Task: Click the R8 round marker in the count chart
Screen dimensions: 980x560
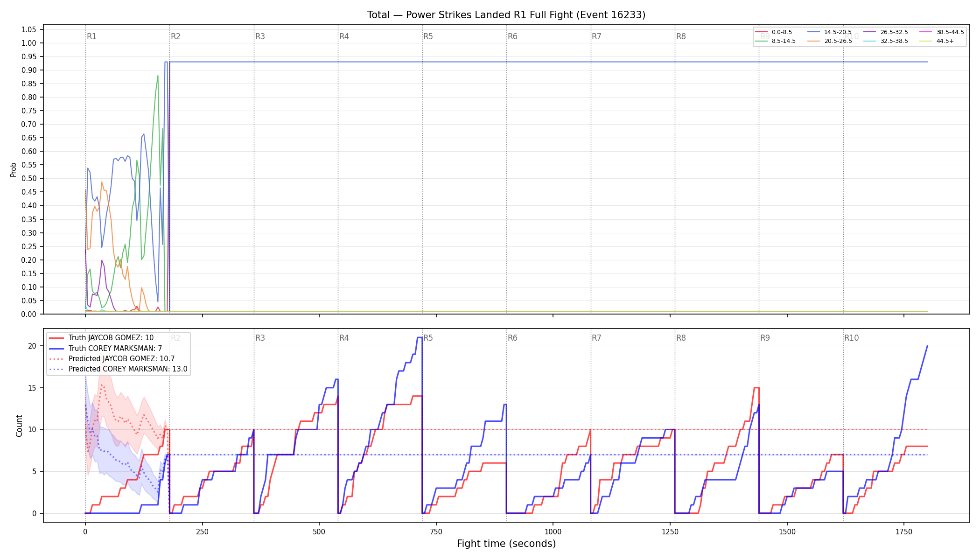Action: (681, 338)
